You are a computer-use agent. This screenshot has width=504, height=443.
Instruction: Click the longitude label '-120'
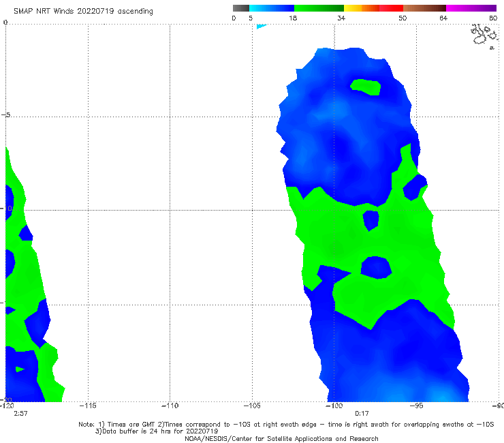pos(7,406)
